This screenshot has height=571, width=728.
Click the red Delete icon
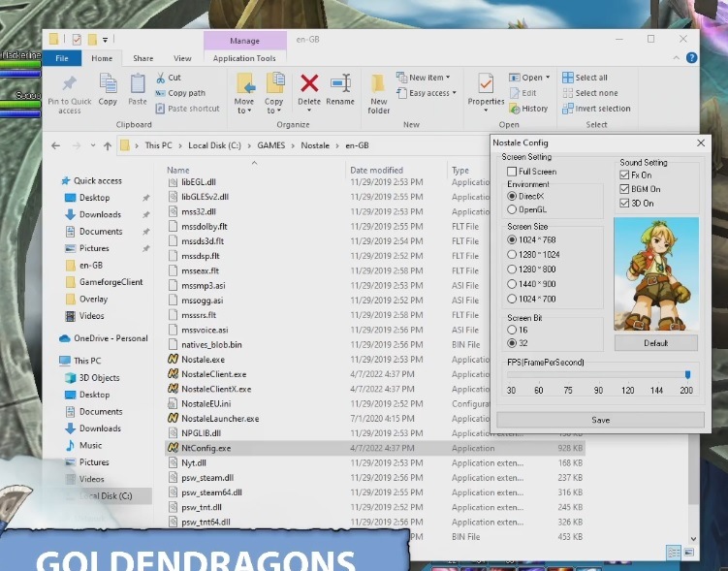pyautogui.click(x=309, y=83)
